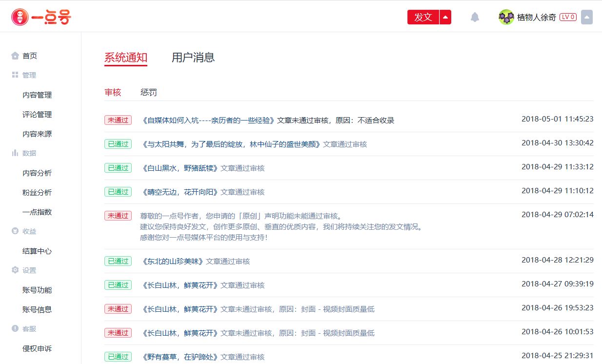Viewport: 602px width, 364px height.
Task: Click the Yidianhao logo icon
Action: 19,16
